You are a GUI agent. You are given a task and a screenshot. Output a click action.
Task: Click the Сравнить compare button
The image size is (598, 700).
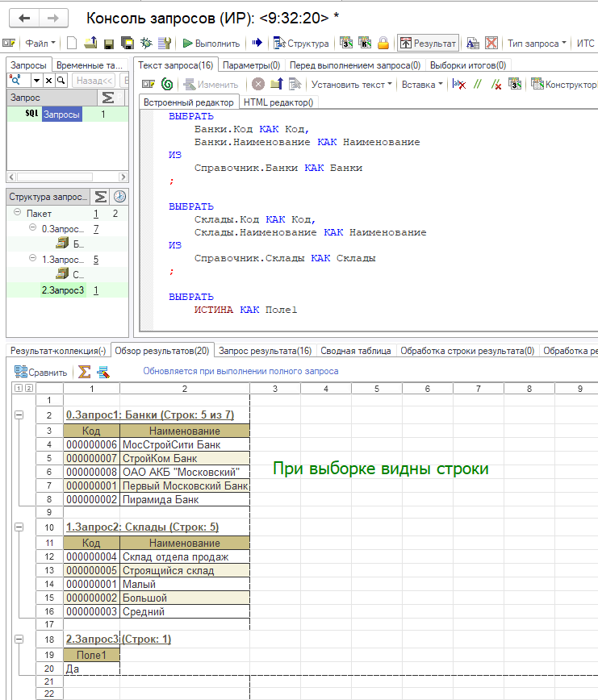pos(40,372)
